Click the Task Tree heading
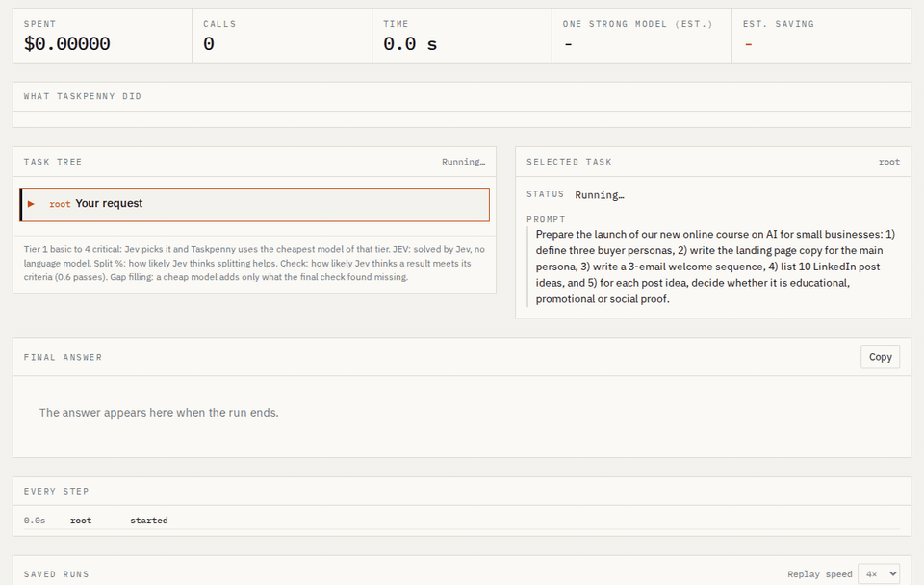The width and height of the screenshot is (924, 585). pyautogui.click(x=53, y=162)
